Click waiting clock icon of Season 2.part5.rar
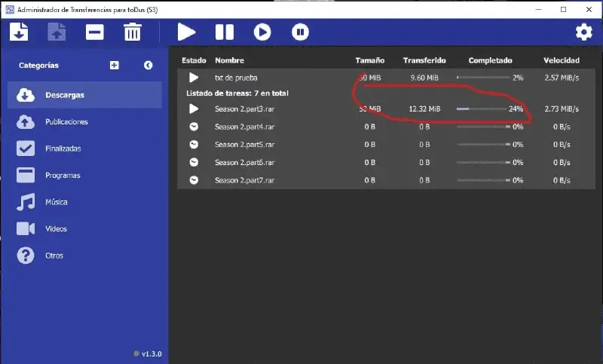Viewport: 603px width, 364px height. pyautogui.click(x=194, y=145)
